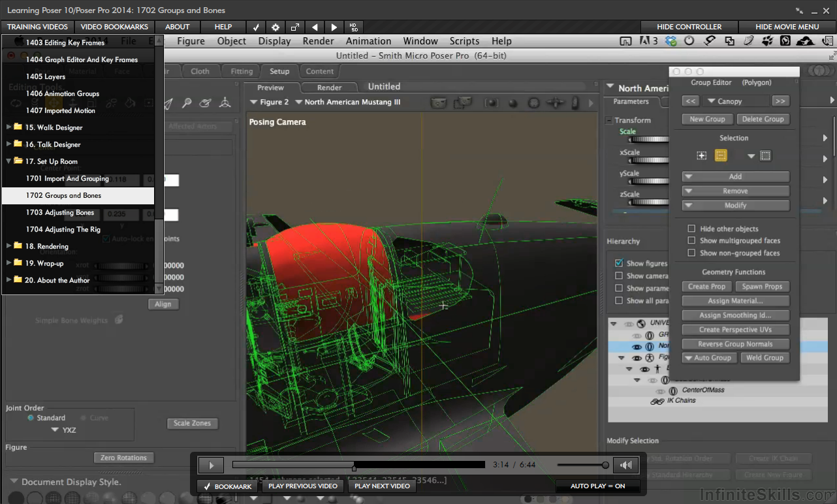Open the YXZ rotation order dropdown
This screenshot has width=837, height=504.
63,430
